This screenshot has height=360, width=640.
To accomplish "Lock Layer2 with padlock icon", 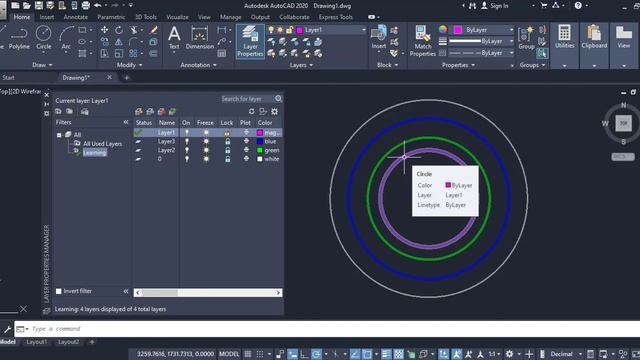I will (x=227, y=150).
